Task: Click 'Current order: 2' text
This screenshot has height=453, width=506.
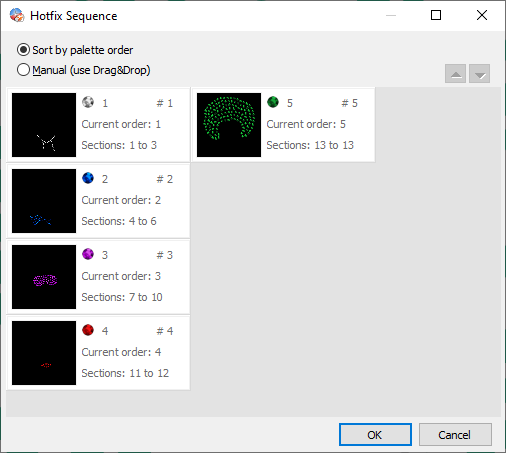Action: 121,200
